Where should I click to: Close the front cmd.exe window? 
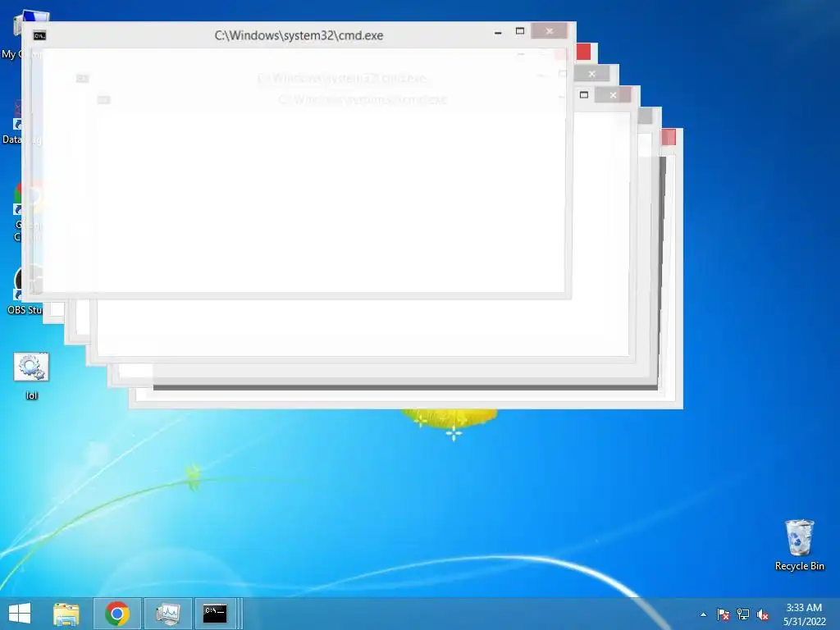[x=549, y=31]
